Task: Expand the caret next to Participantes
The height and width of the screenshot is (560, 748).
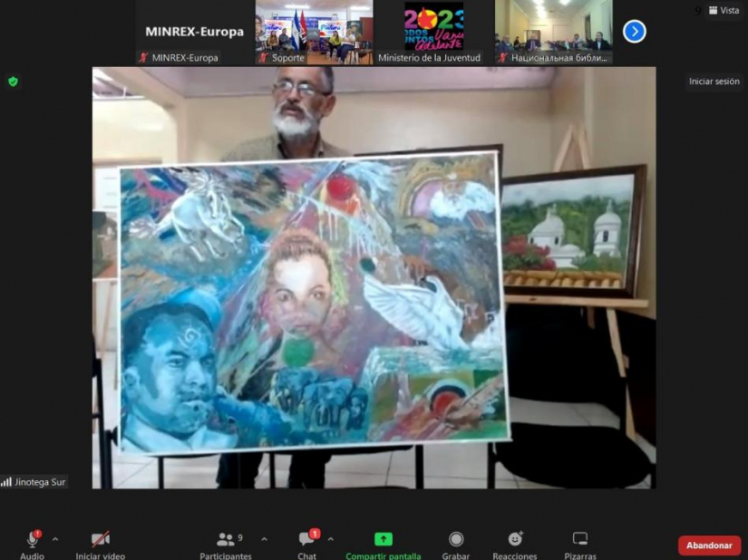Action: click(x=264, y=539)
